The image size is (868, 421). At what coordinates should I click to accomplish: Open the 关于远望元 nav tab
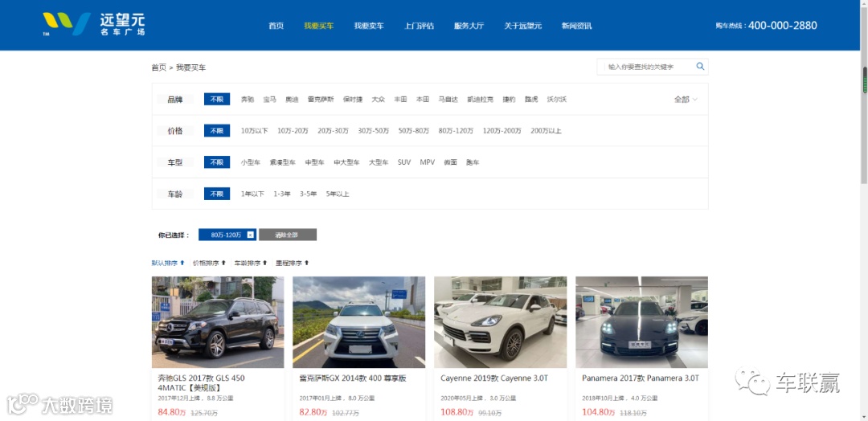[522, 26]
